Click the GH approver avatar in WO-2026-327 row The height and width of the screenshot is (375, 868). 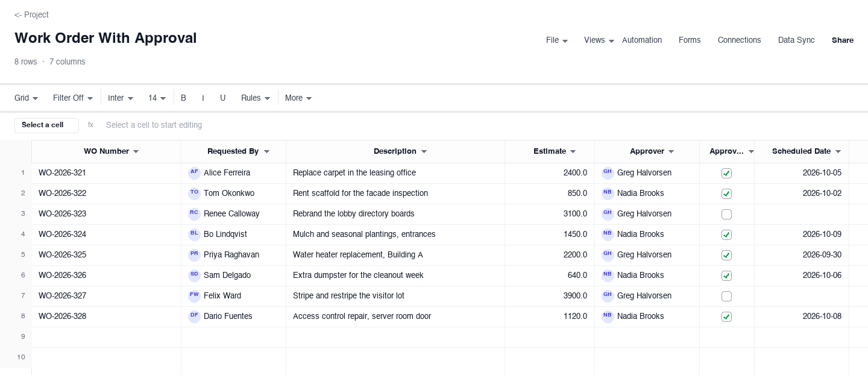click(608, 296)
